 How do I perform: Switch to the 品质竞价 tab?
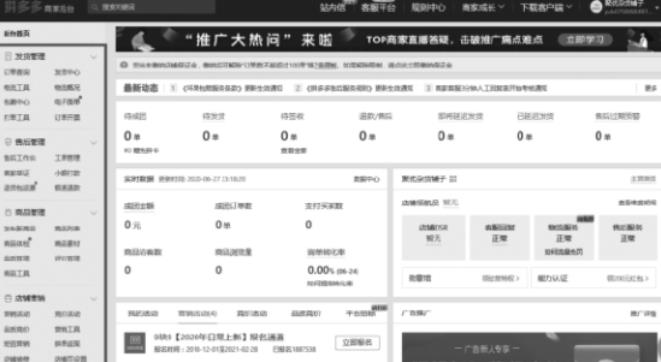(x=306, y=314)
